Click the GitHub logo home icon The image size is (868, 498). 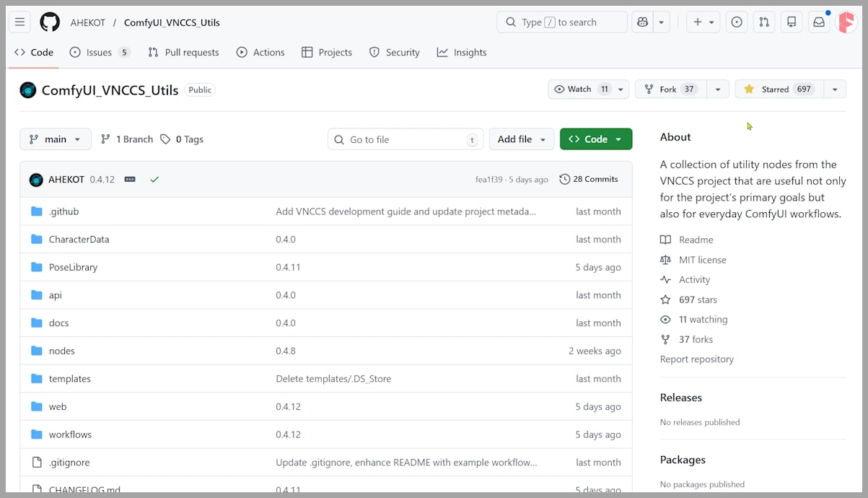(50, 22)
